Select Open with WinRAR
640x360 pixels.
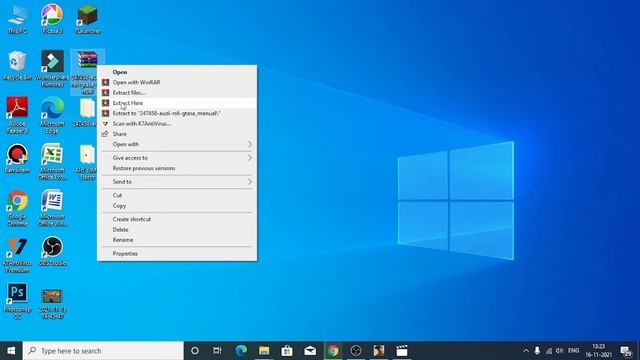point(177,82)
